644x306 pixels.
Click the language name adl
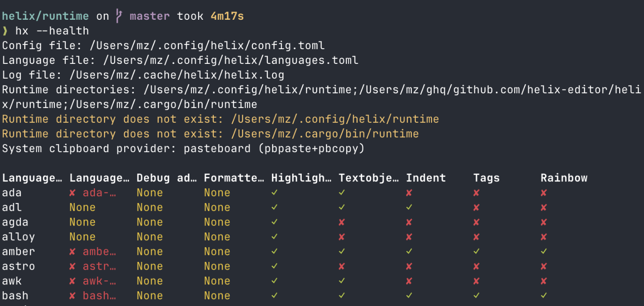pyautogui.click(x=12, y=208)
